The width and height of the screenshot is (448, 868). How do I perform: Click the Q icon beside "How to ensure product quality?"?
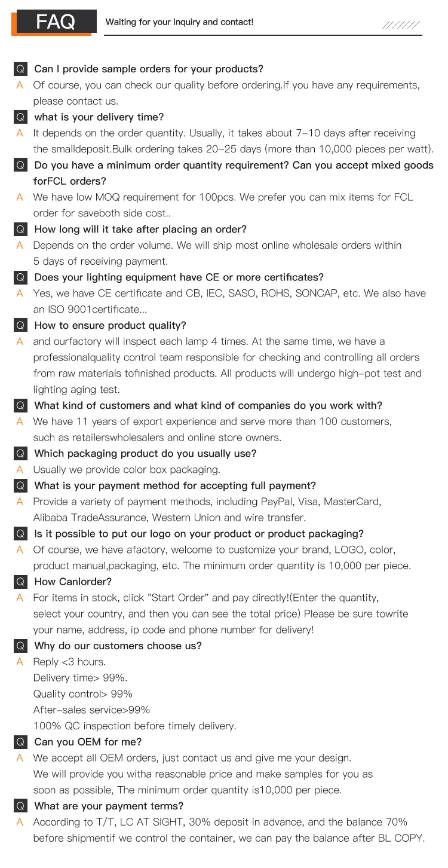pyautogui.click(x=20, y=326)
